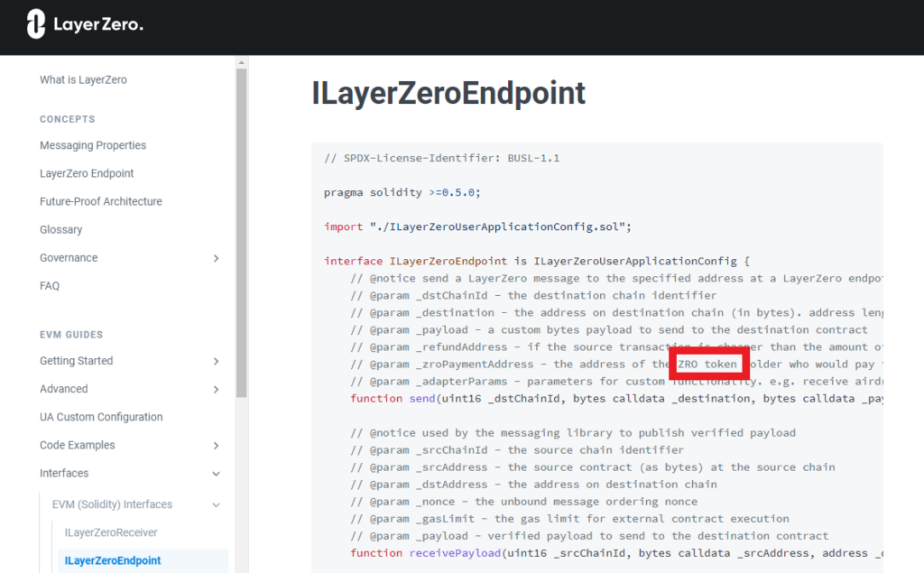Screen dimensions: 924x573
Task: Click the CONCEPTS section header
Action: 67,119
